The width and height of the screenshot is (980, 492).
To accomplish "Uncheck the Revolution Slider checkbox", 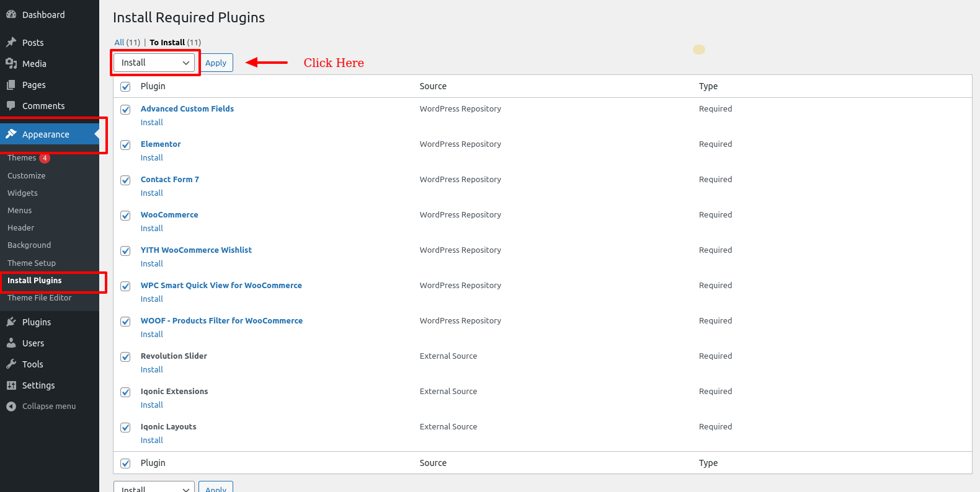I will coord(125,357).
